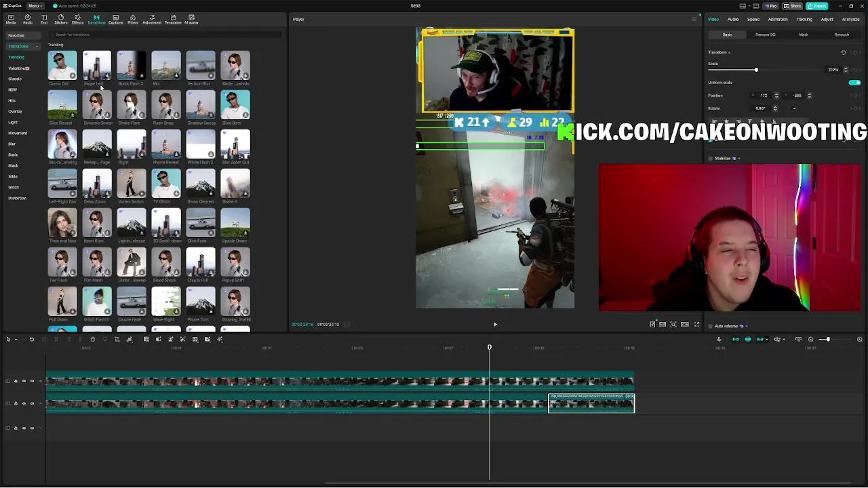Screen dimensions: 868x488
Task: Select the highlighted clip on second track
Action: pyautogui.click(x=591, y=403)
